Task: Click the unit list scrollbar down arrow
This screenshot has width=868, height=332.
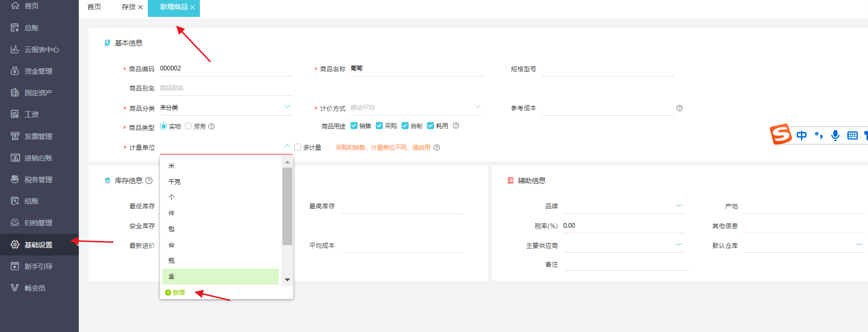Action: tap(287, 280)
